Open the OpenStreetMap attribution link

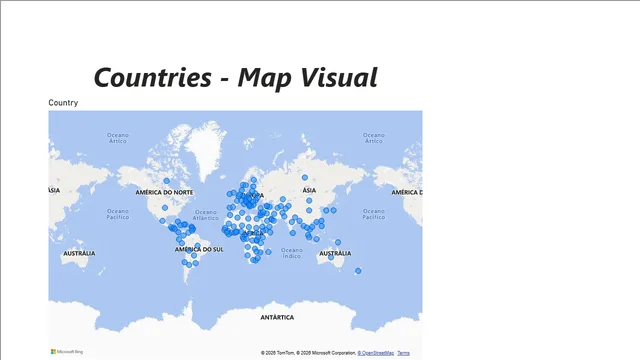pos(376,353)
